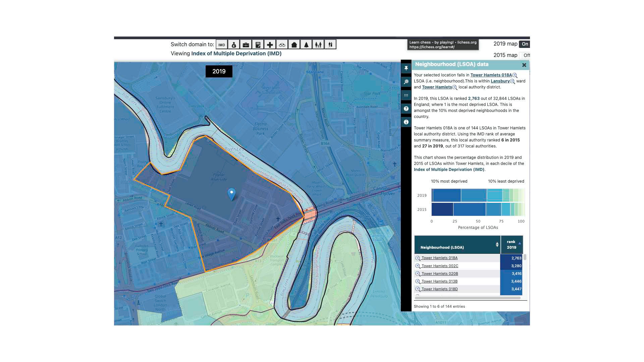This screenshot has height=362, width=644.
Task: Switch to children deprivation family icon
Action: click(318, 45)
